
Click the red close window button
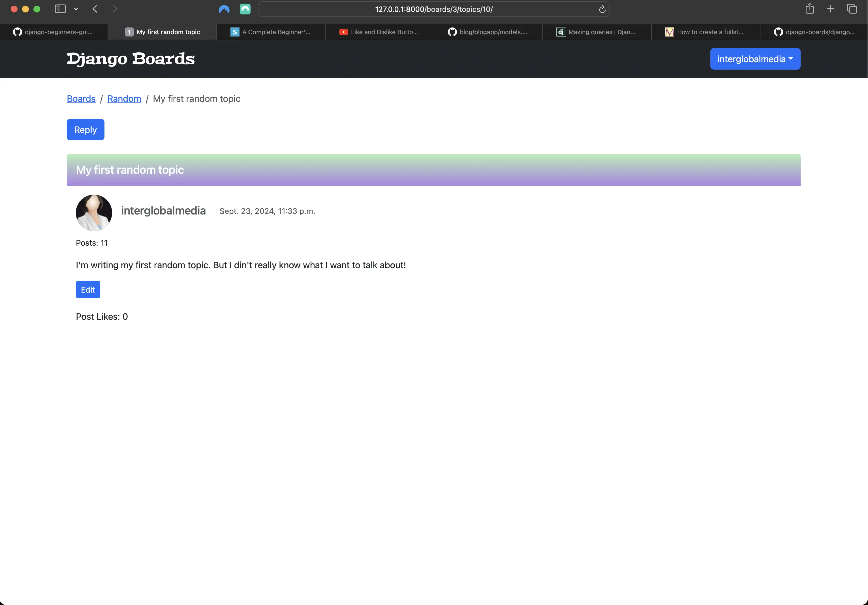click(x=14, y=9)
